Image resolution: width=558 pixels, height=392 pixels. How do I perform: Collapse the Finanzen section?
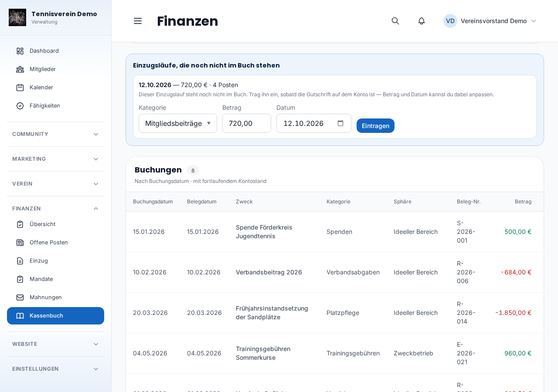coord(55,209)
